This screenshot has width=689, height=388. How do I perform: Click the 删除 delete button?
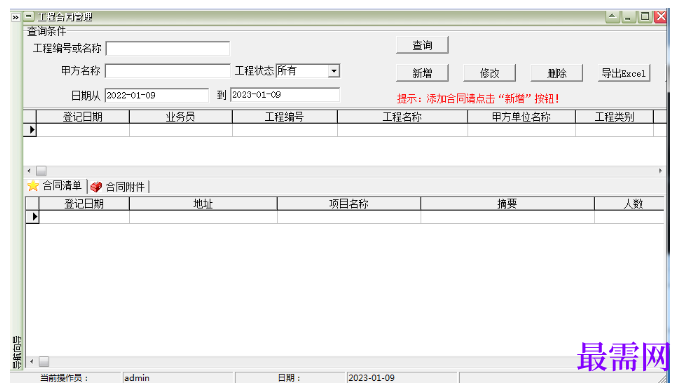(557, 73)
